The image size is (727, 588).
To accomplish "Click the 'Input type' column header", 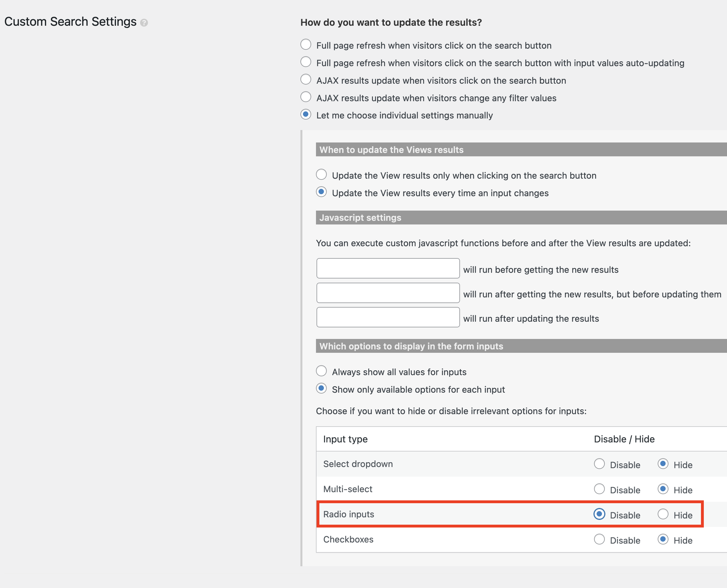I will click(345, 439).
